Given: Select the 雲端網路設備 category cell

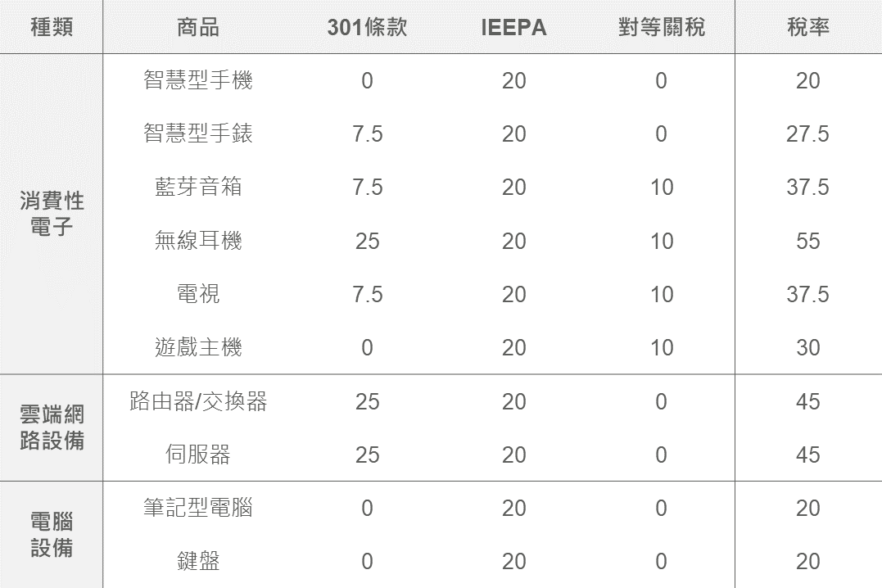Looking at the screenshot, I should (52, 427).
